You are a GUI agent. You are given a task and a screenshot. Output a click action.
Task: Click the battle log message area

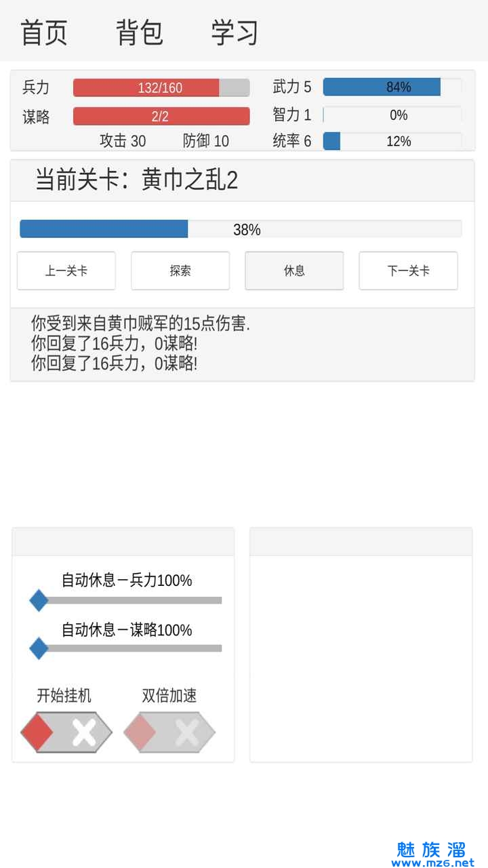point(242,344)
